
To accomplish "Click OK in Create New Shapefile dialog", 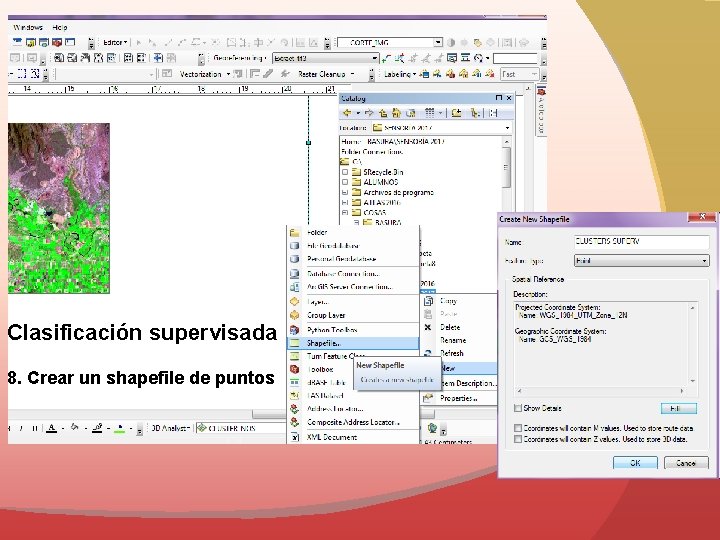I will [635, 463].
